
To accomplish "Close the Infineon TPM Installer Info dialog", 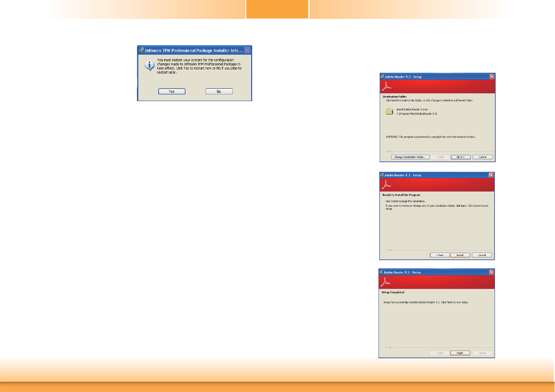I will coord(247,50).
